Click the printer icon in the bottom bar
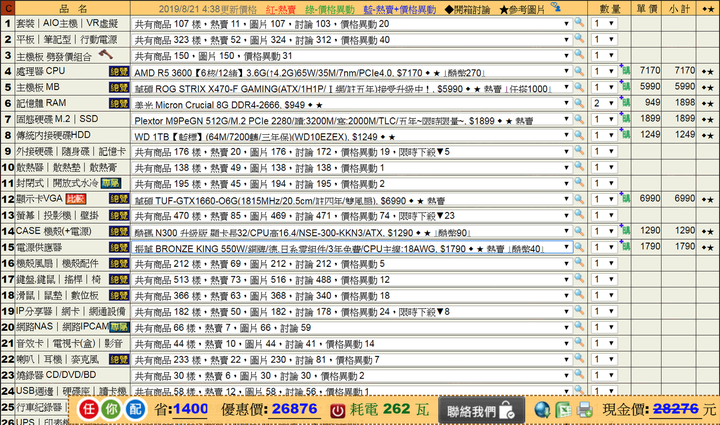The height and width of the screenshot is (425, 720). [585, 409]
